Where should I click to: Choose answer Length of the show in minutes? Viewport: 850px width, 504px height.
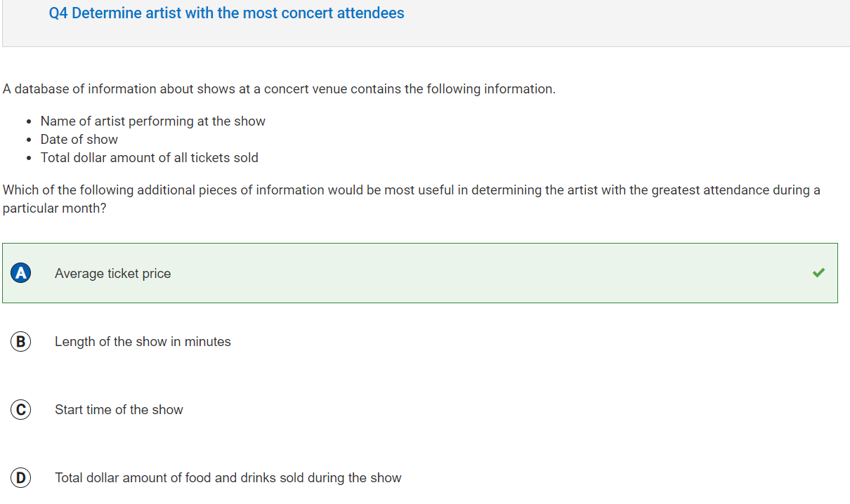pos(143,342)
